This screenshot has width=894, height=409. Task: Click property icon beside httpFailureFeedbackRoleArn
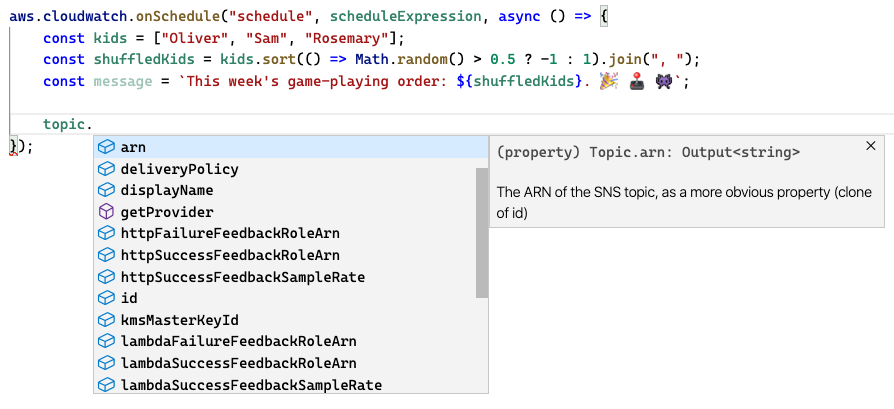point(106,233)
